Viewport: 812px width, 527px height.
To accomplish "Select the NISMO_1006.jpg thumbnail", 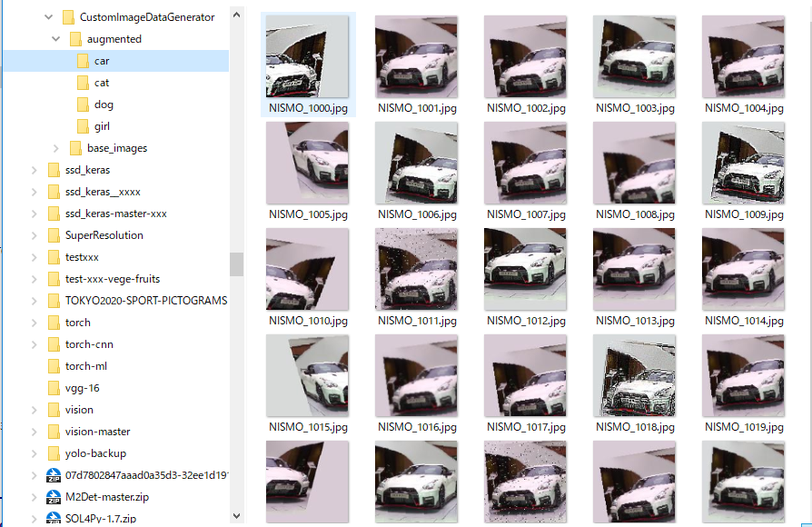I will coord(416,163).
